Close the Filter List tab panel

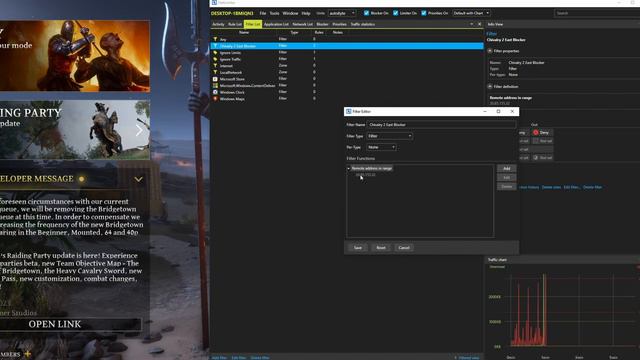pyautogui.click(x=480, y=24)
